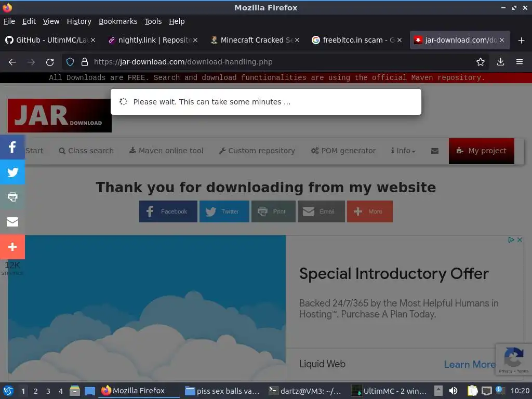This screenshot has height=399, width=532.
Task: Share on Facebook button
Action: coord(168,211)
